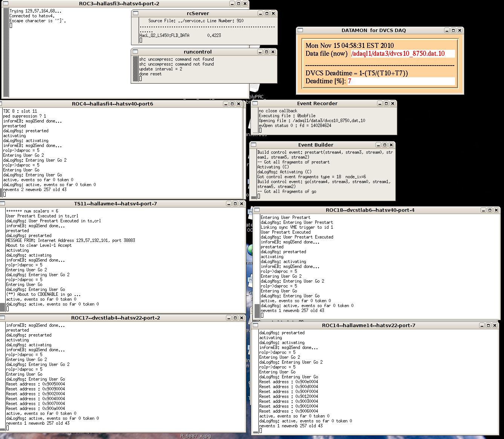This screenshot has height=439, width=504.
Task: Maximize the rcServer window
Action: tap(267, 13)
